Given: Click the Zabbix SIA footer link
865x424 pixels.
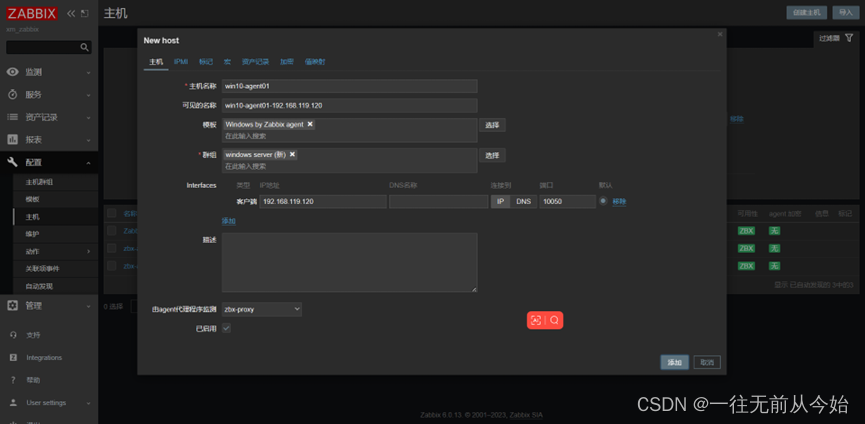Looking at the screenshot, I should click(527, 415).
